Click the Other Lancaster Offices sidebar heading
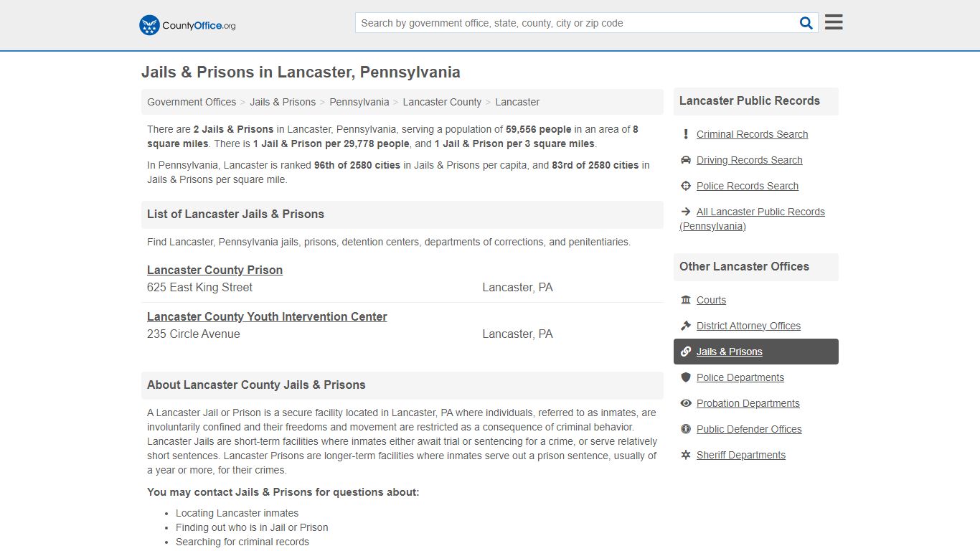 [744, 266]
